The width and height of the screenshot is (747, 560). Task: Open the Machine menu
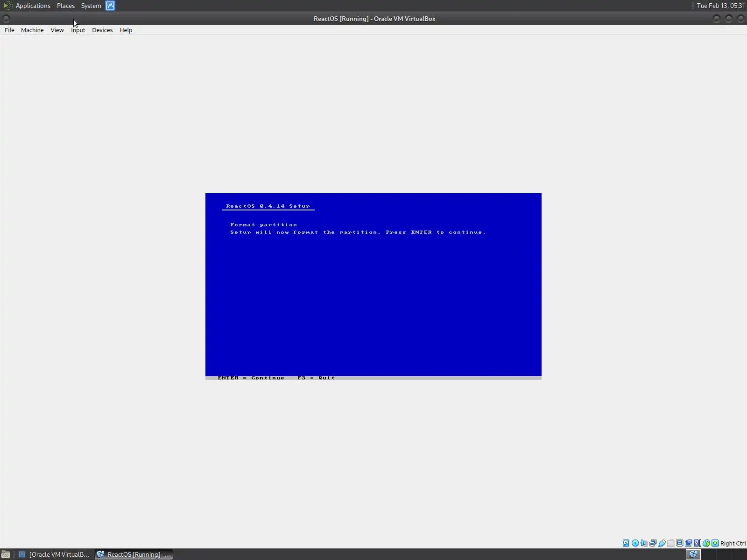click(x=32, y=30)
